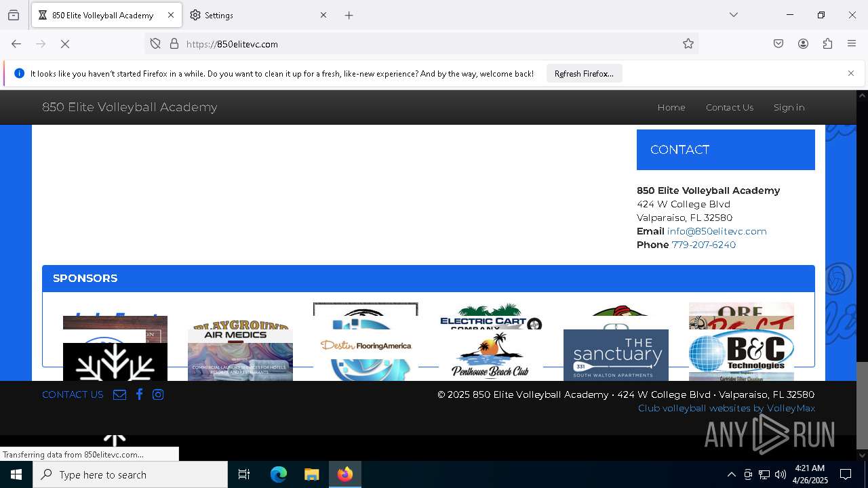The image size is (868, 488).
Task: Bookmark this page with star icon
Action: click(688, 44)
